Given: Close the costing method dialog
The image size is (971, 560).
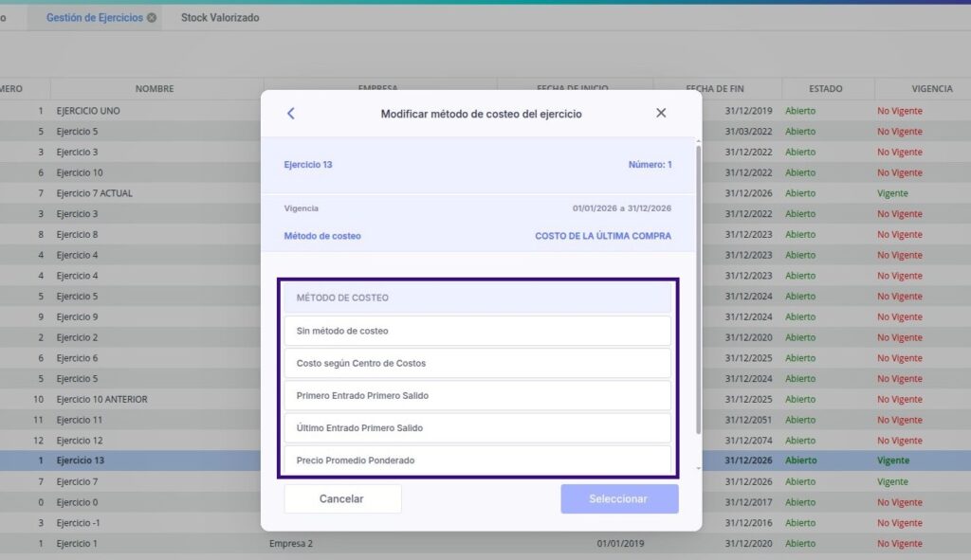Looking at the screenshot, I should point(661,113).
